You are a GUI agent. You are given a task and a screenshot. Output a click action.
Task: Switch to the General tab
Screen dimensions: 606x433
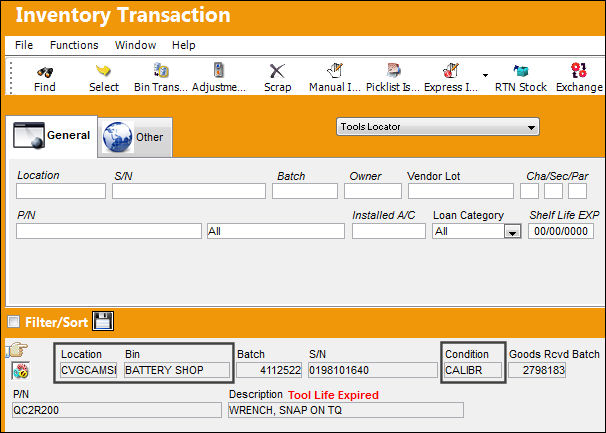pos(51,136)
